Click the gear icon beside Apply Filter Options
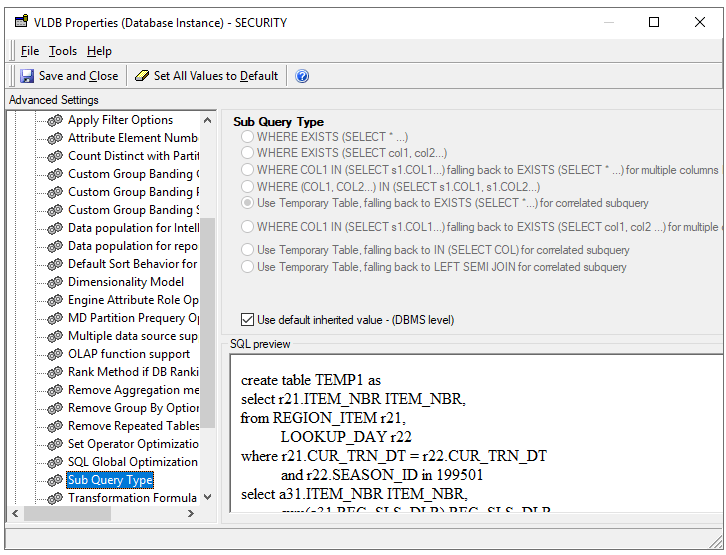The image size is (726, 555). pos(56,120)
